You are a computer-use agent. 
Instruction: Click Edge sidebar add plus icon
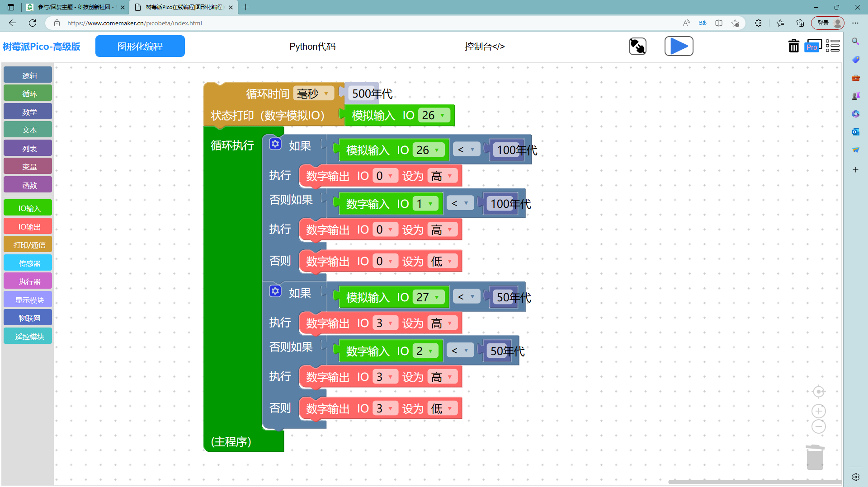coord(855,170)
